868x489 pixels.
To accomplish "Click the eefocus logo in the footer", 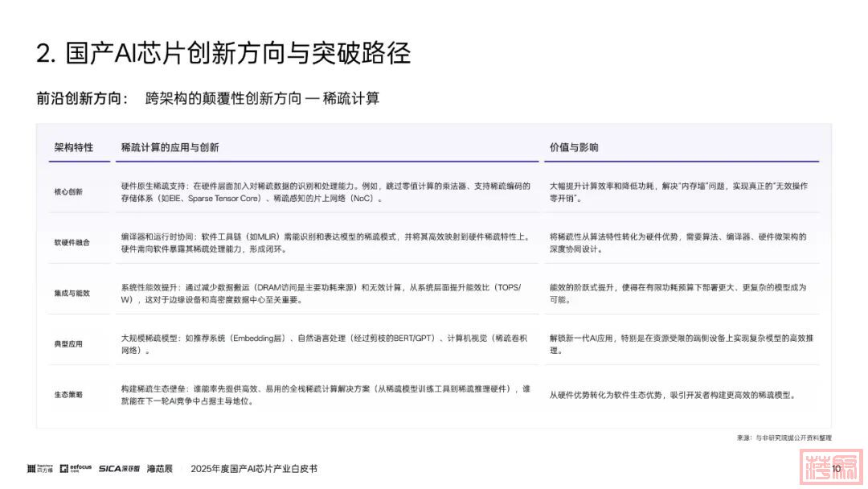I will pyautogui.click(x=80, y=468).
